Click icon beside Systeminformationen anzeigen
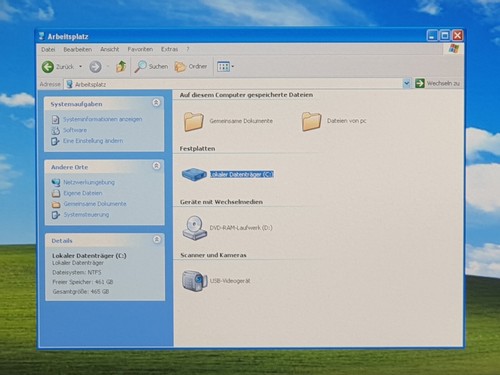 pyautogui.click(x=55, y=119)
